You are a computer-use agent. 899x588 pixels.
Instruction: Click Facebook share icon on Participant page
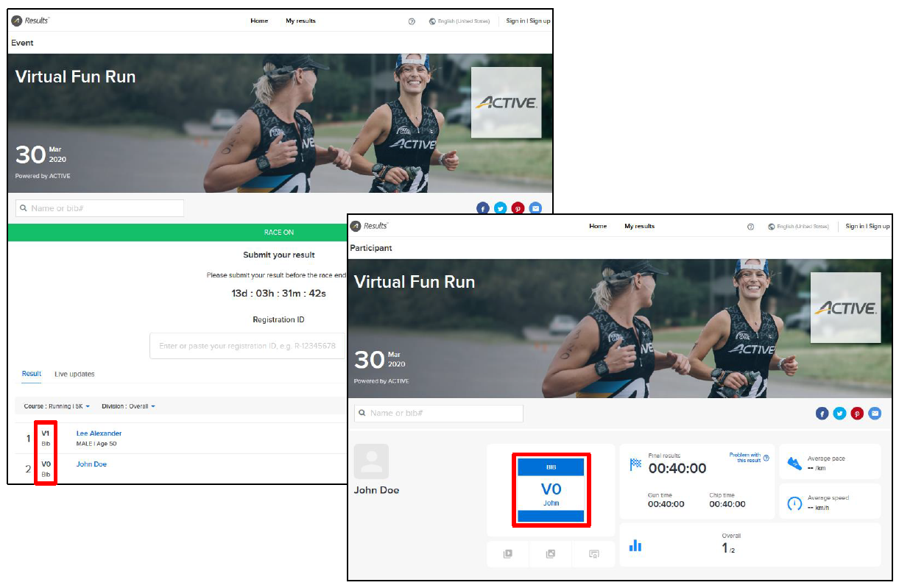coord(822,414)
